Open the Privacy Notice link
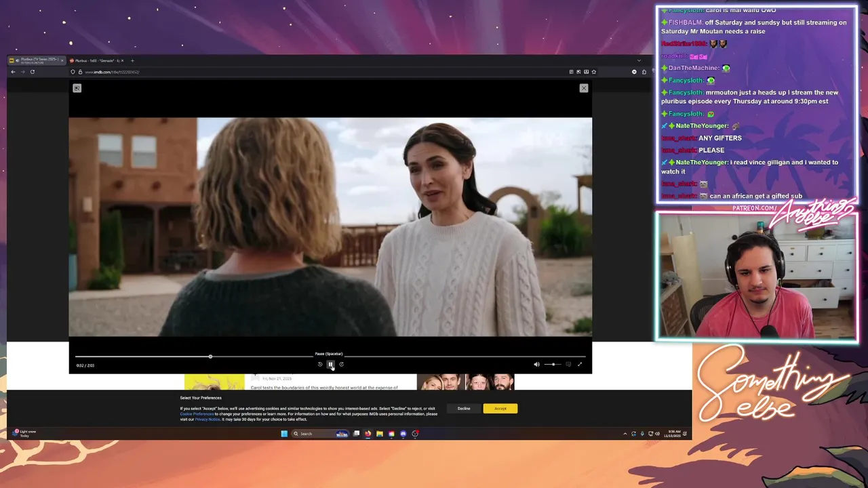Image resolution: width=868 pixels, height=488 pixels. (208, 420)
